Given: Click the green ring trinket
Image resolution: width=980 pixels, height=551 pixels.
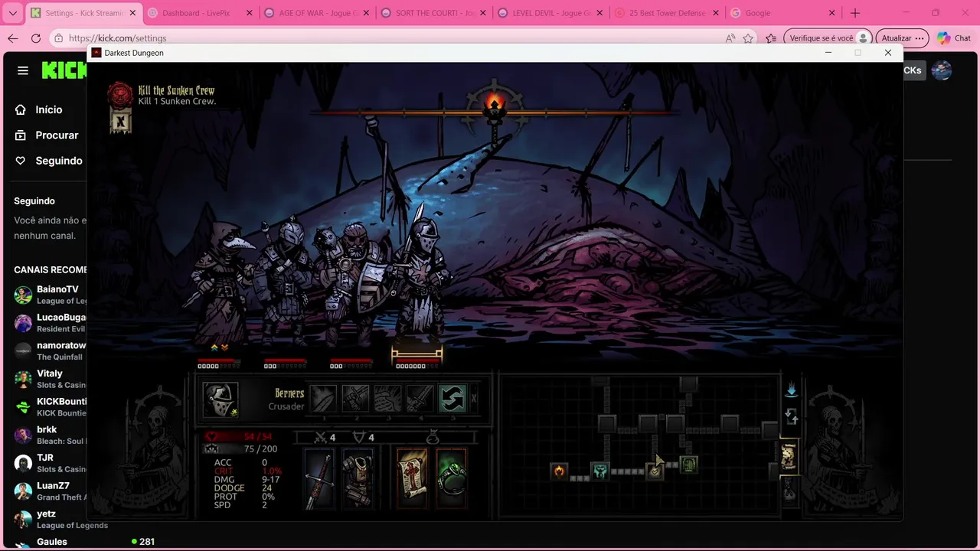Looking at the screenshot, I should (x=451, y=479).
